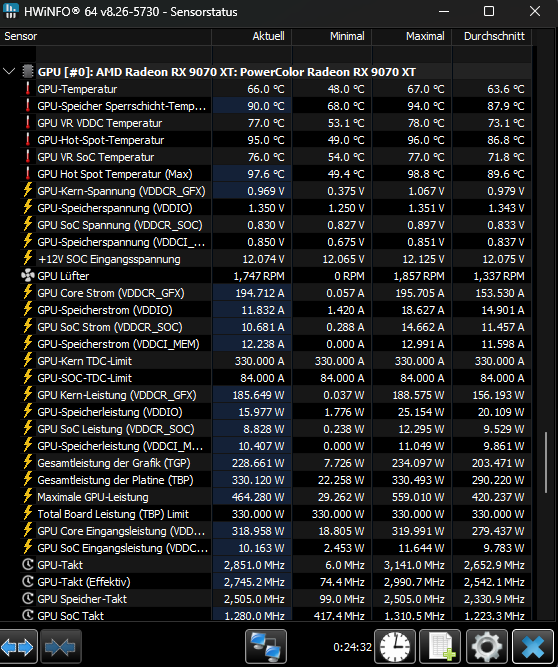Select GPU SoC Spannung (VDDCR_SOC) label
This screenshot has height=667, width=558.
pyautogui.click(x=120, y=225)
